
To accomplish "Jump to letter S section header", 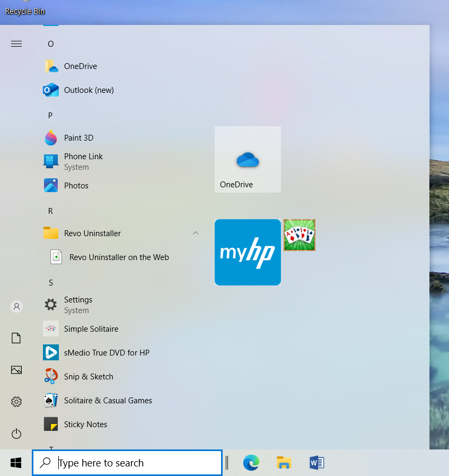I will tap(51, 283).
